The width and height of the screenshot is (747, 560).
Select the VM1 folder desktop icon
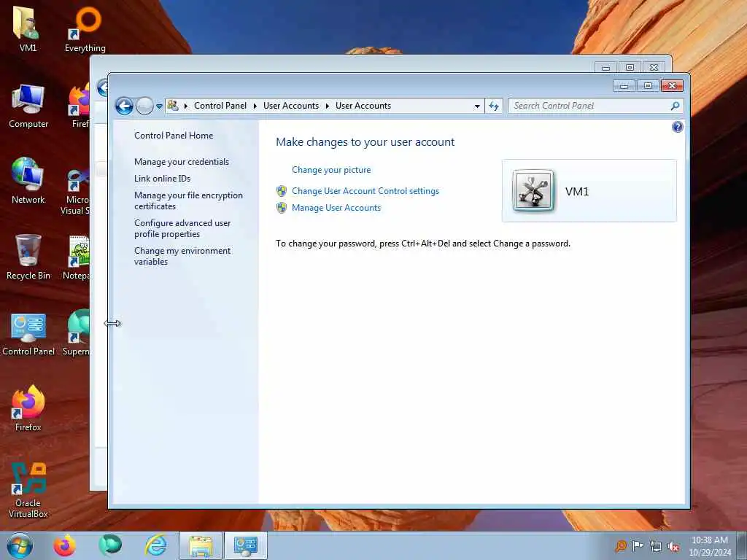coord(28,28)
